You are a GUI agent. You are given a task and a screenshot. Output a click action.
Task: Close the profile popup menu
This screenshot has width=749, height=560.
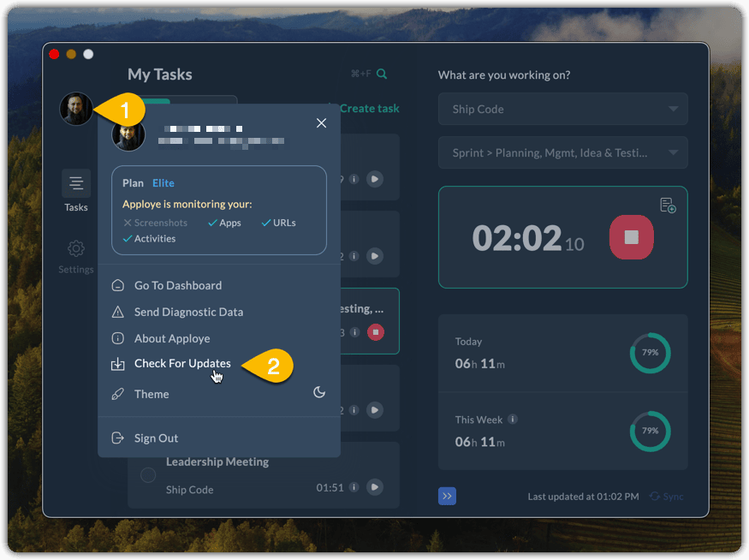point(321,123)
